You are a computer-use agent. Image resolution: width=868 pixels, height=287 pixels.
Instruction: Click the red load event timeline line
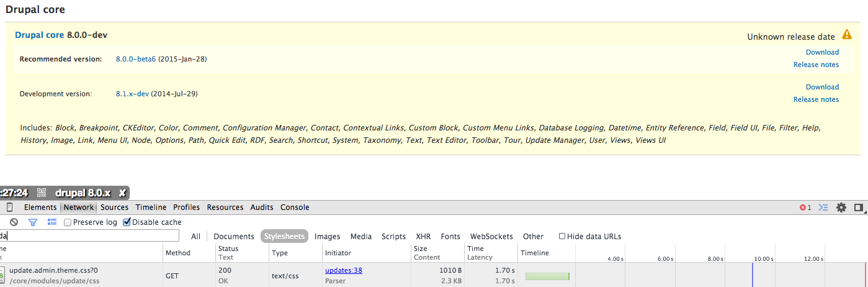click(x=866, y=275)
